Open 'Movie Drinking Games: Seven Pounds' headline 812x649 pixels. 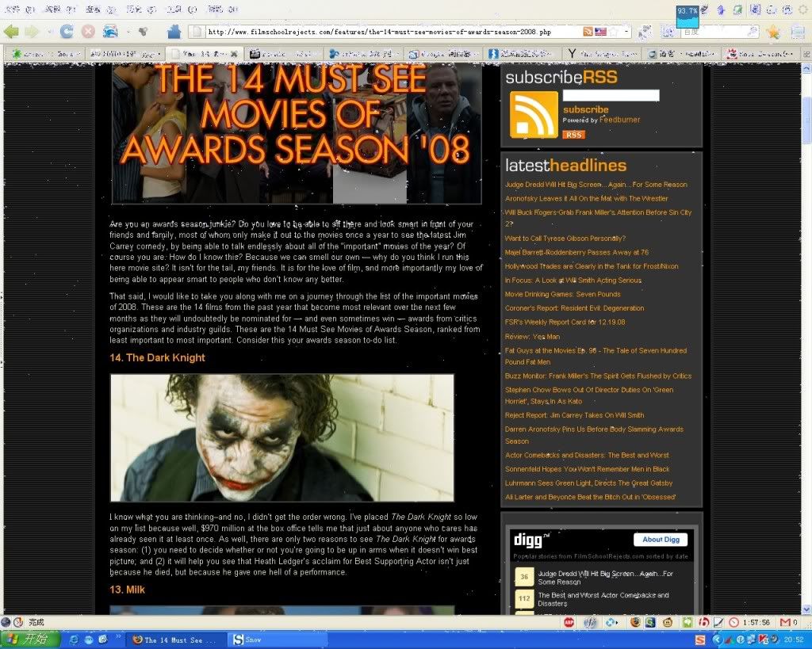click(x=562, y=294)
